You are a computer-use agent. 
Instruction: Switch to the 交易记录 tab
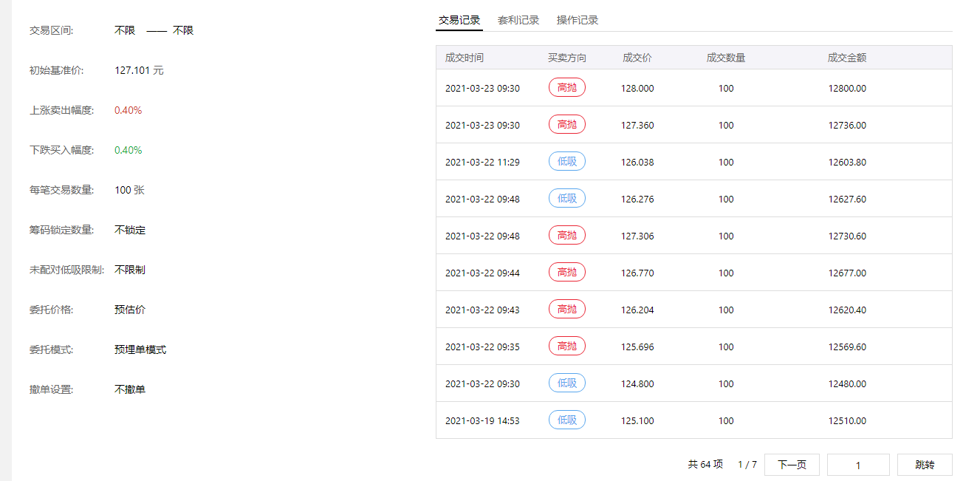point(459,21)
